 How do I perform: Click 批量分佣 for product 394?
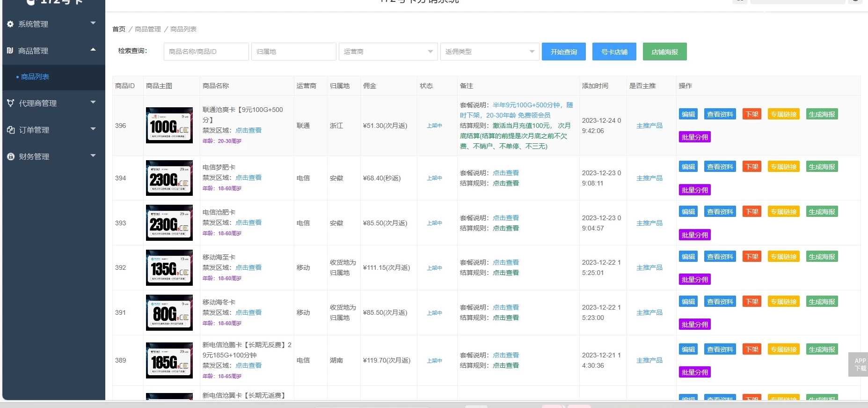click(x=695, y=190)
